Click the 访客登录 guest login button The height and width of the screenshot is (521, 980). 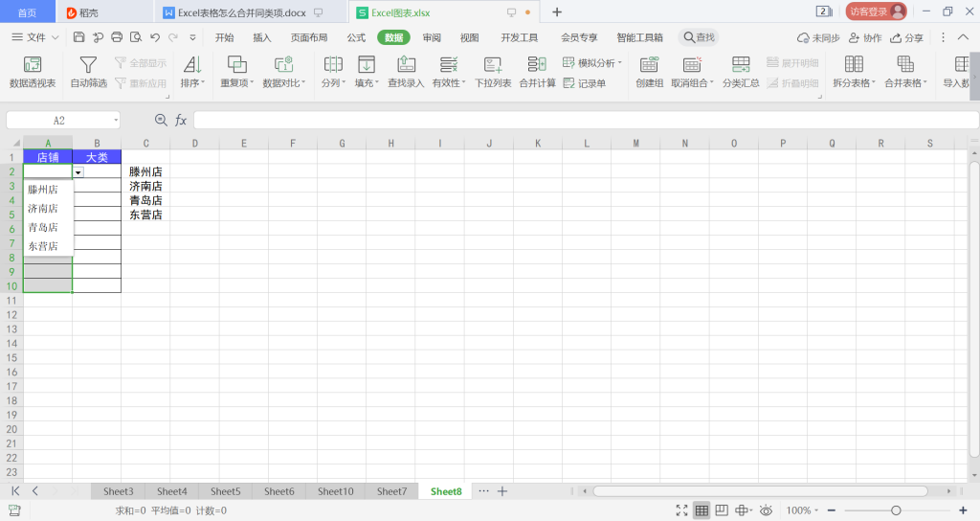click(875, 11)
